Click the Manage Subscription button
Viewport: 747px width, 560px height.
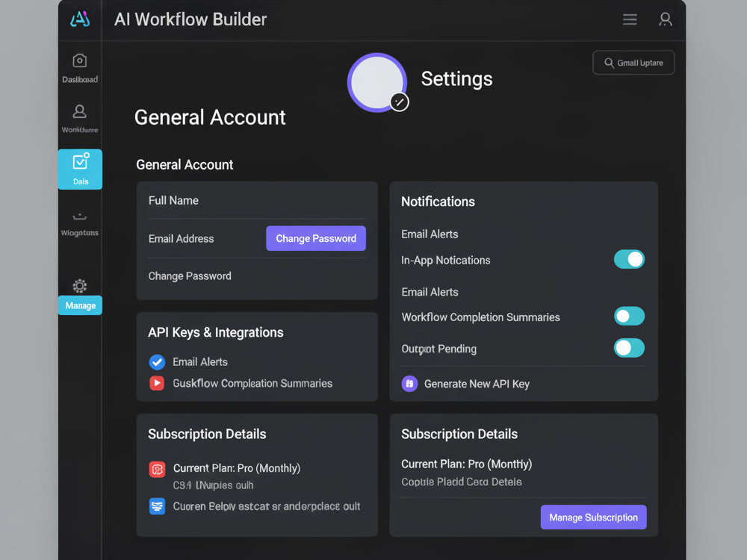593,517
